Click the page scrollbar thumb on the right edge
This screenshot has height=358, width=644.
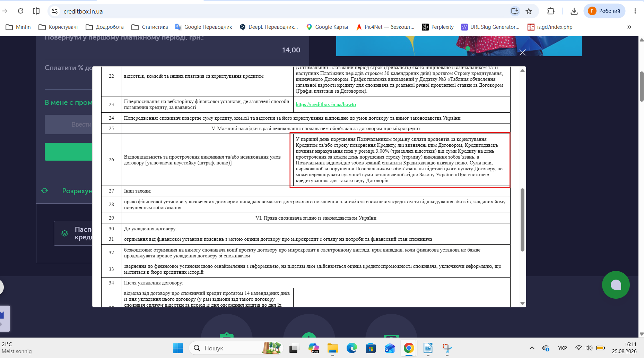coord(641,86)
